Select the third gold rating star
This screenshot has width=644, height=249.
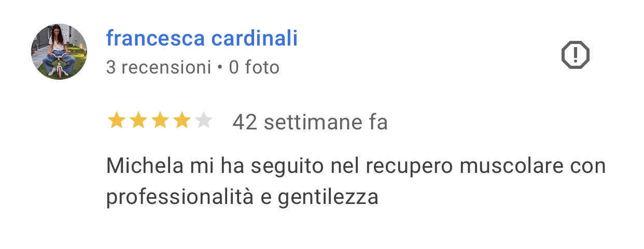160,121
